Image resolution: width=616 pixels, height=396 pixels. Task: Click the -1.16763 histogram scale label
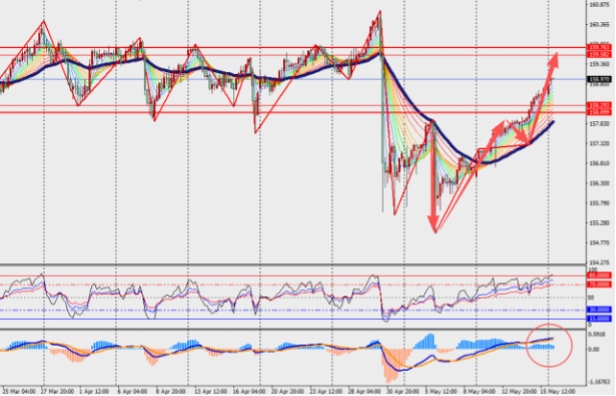(x=599, y=381)
